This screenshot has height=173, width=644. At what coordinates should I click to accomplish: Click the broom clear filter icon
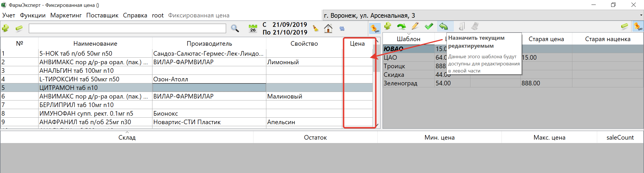point(316,29)
